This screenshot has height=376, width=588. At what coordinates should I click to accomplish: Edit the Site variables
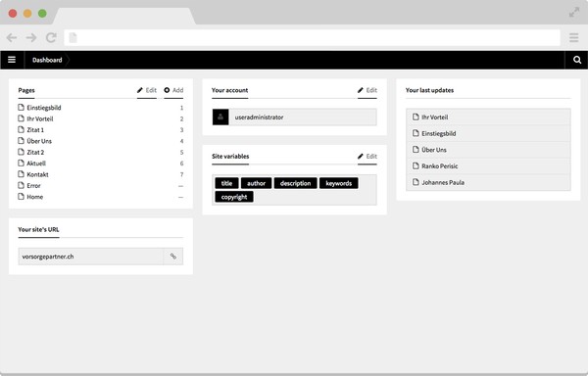coord(367,156)
